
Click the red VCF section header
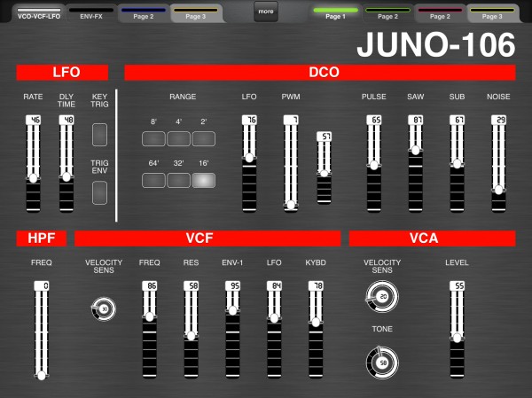coord(207,238)
